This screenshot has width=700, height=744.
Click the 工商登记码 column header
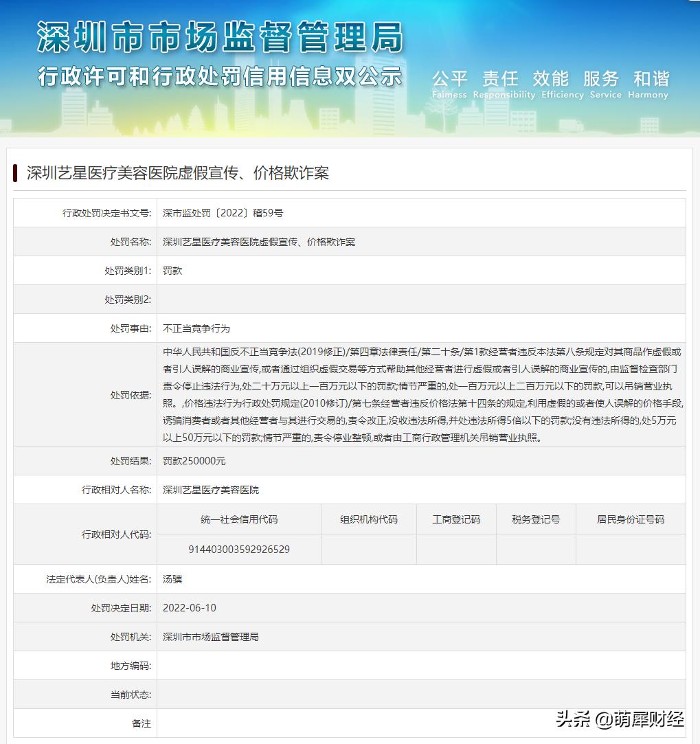point(456,519)
